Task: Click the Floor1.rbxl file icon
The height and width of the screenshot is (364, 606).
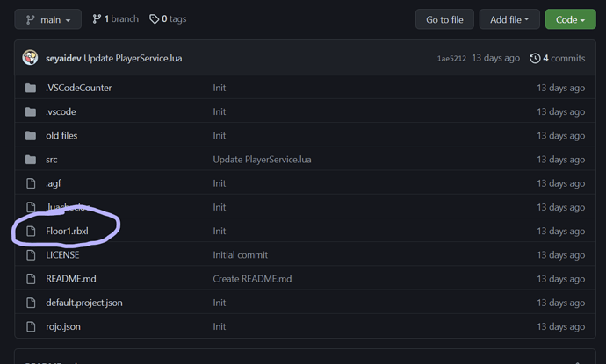Action: (31, 231)
